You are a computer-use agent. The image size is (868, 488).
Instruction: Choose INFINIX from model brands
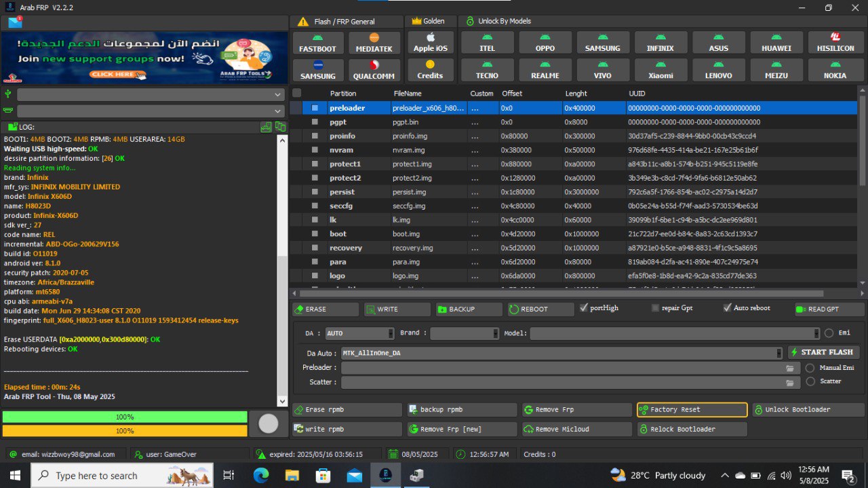click(x=660, y=43)
